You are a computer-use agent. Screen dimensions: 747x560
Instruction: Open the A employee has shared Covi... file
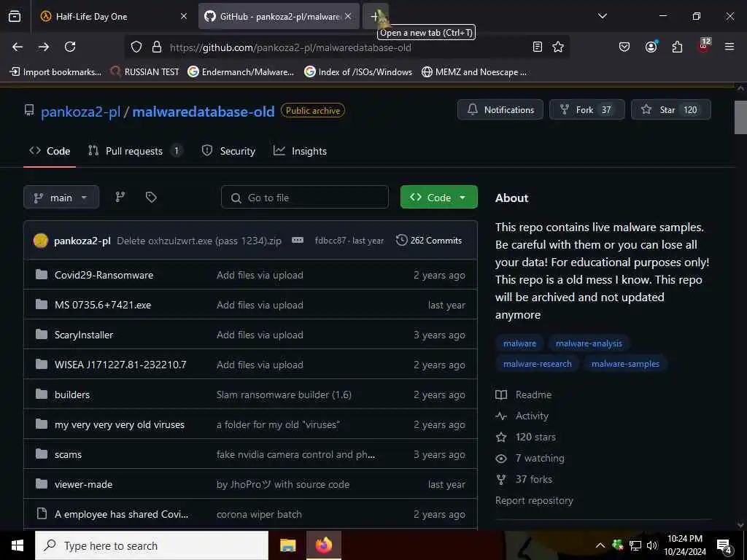(x=122, y=515)
